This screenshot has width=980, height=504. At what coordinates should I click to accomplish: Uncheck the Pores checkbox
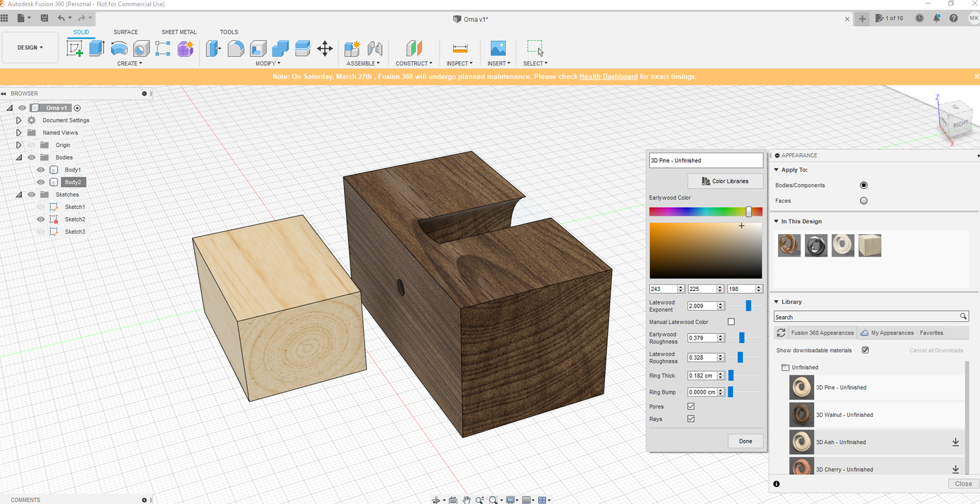point(691,406)
